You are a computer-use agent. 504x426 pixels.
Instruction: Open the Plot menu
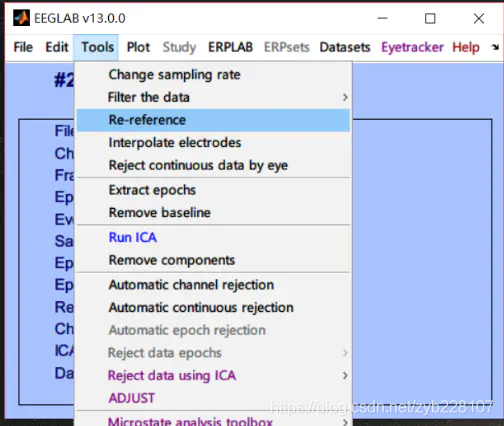coord(138,47)
